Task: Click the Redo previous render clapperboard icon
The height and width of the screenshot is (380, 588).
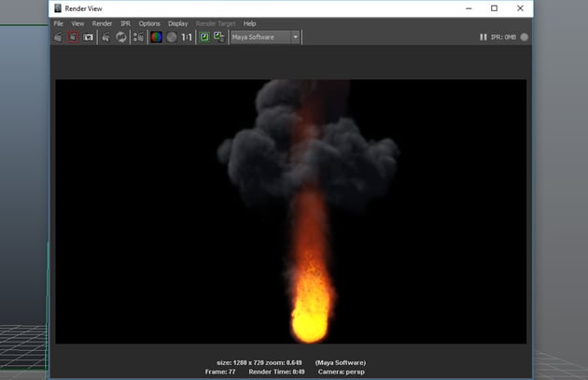Action: pyautogui.click(x=58, y=37)
